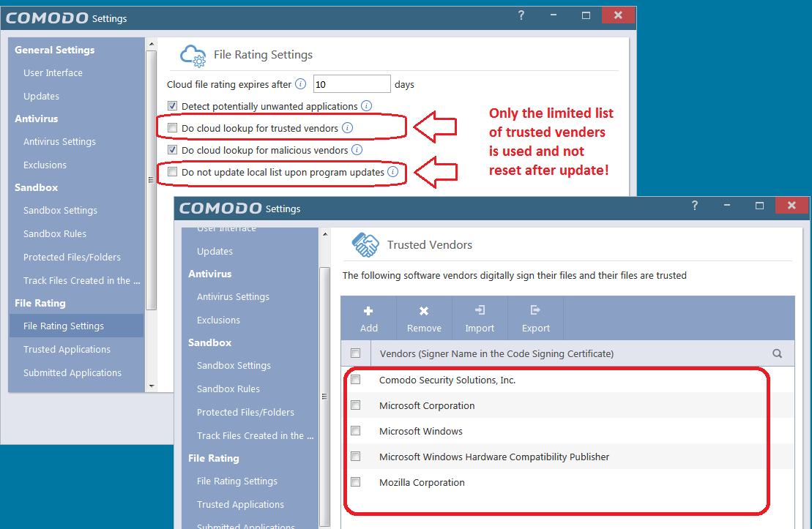Open the search icon in vendors header
The width and height of the screenshot is (812, 529).
click(x=777, y=353)
